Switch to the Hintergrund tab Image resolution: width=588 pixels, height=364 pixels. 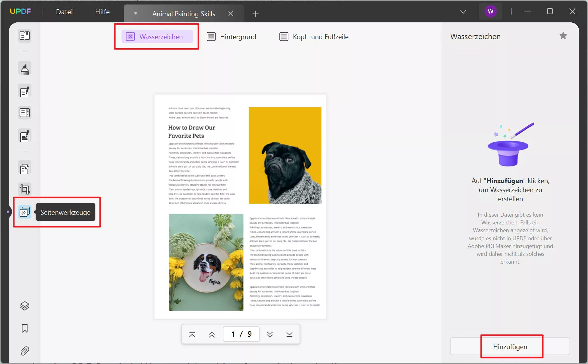(x=232, y=37)
